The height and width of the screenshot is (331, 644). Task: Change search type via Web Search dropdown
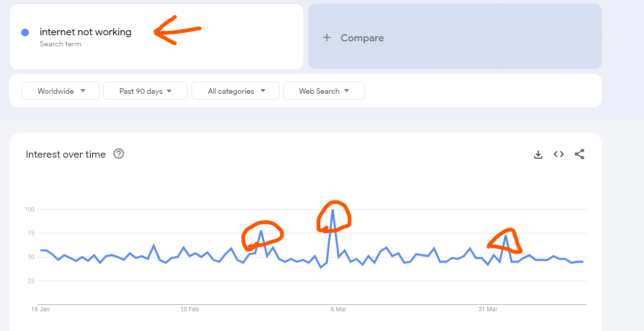324,91
